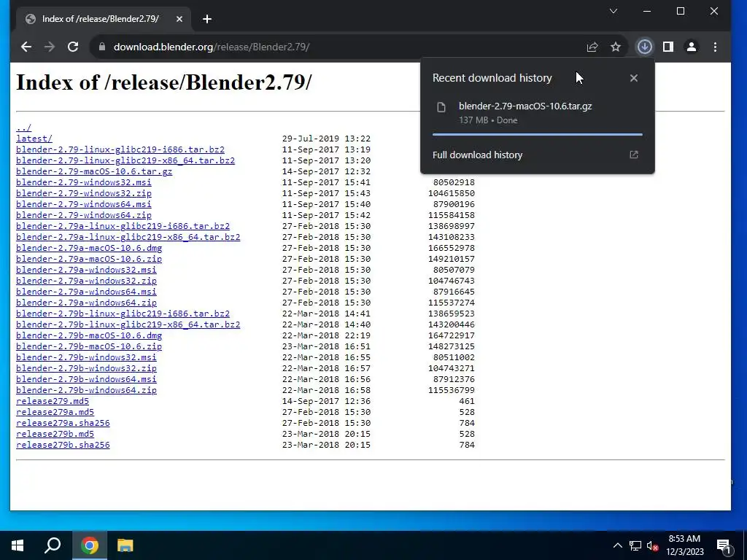Download blender-2.79b-macOS-10.6.zip
The width and height of the screenshot is (747, 560).
click(88, 346)
